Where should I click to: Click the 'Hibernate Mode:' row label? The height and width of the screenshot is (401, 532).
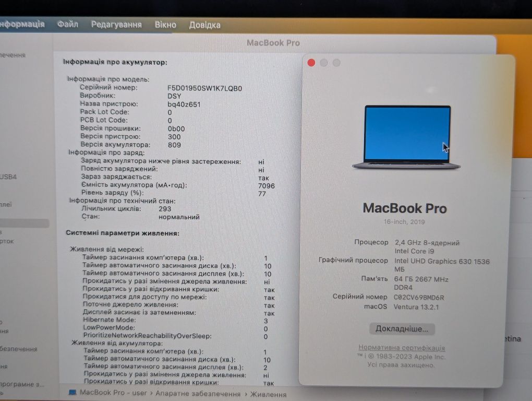[x=109, y=320]
